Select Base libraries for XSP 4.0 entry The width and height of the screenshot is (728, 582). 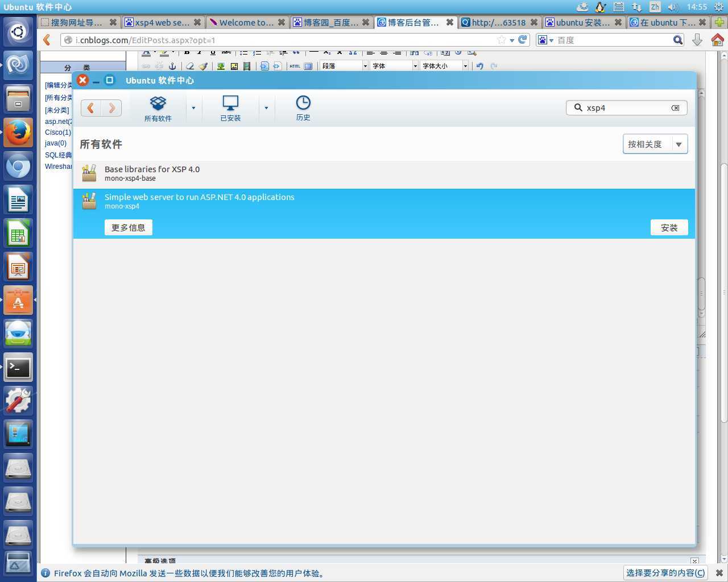pyautogui.click(x=384, y=173)
